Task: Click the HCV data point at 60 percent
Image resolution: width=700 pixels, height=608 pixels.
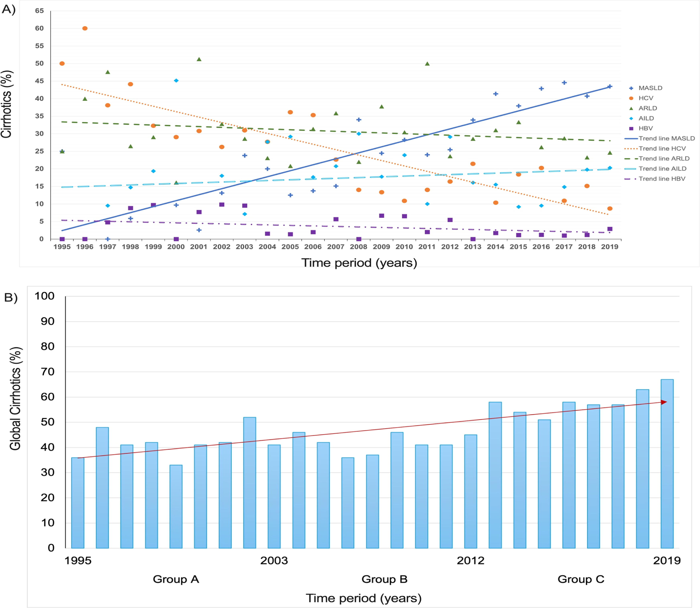Action: (x=85, y=28)
